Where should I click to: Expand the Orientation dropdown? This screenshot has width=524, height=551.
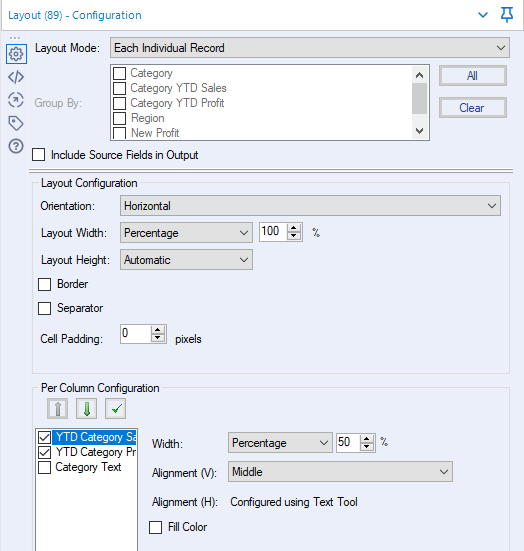pyautogui.click(x=310, y=206)
